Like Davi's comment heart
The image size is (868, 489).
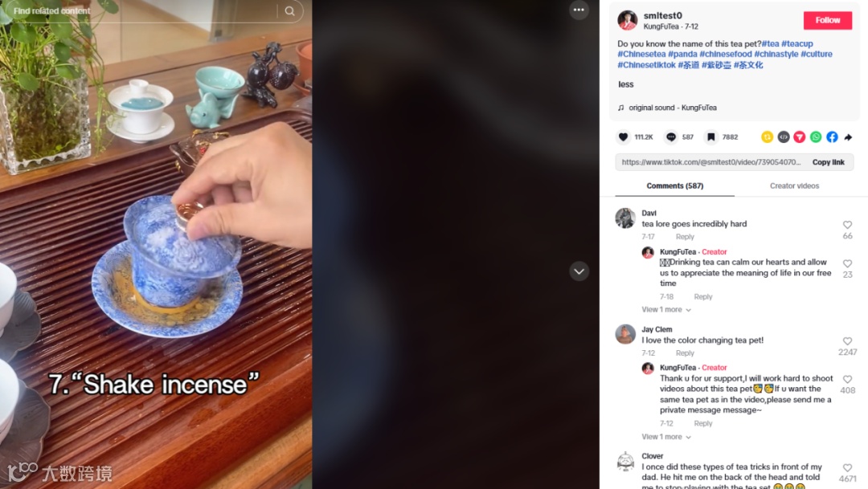pos(848,225)
